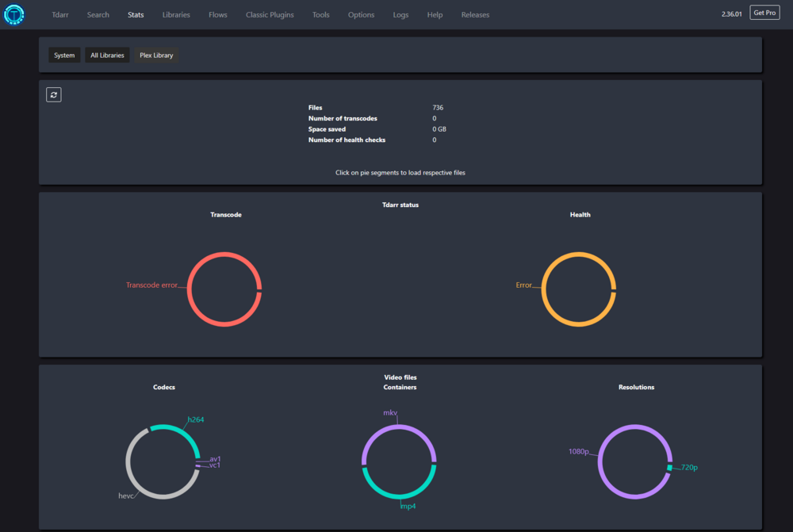Screen dimensions: 793x532
Task: Click the Number of health checks label
Action: 347,140
